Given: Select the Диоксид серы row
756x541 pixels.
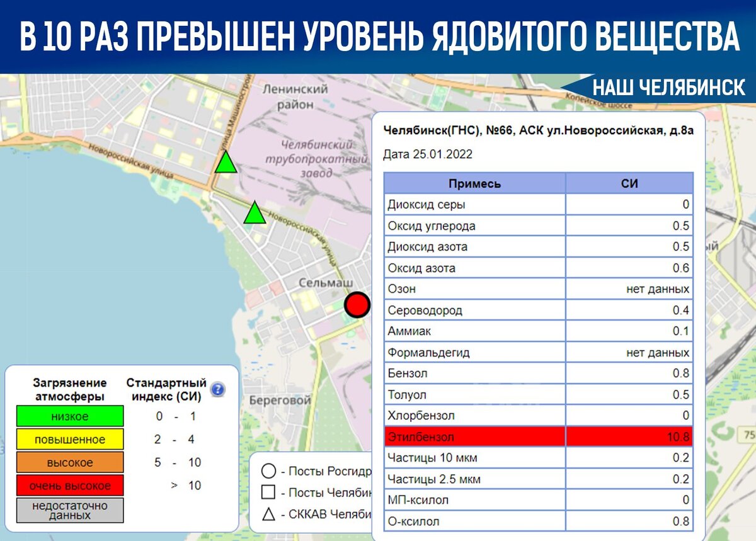Looking at the screenshot, I should [x=539, y=205].
